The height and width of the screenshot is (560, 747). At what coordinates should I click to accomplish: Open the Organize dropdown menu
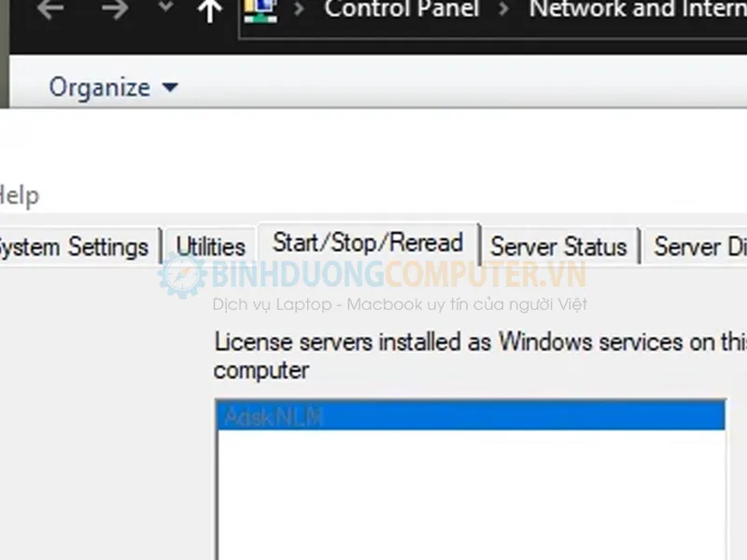point(113,88)
